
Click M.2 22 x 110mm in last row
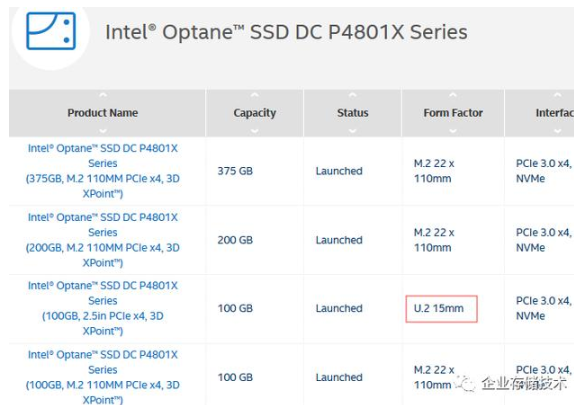point(434,377)
